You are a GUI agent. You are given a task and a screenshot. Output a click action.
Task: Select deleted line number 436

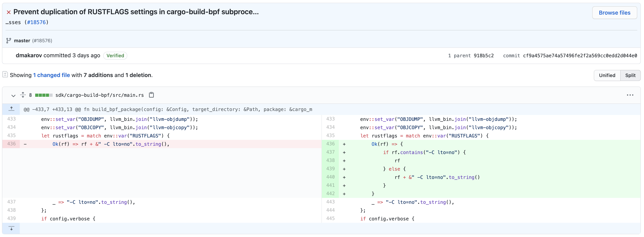click(11, 144)
